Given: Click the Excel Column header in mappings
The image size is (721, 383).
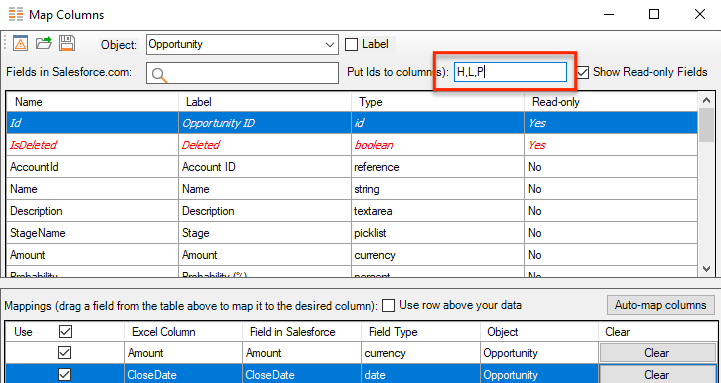Looking at the screenshot, I should [183, 332].
